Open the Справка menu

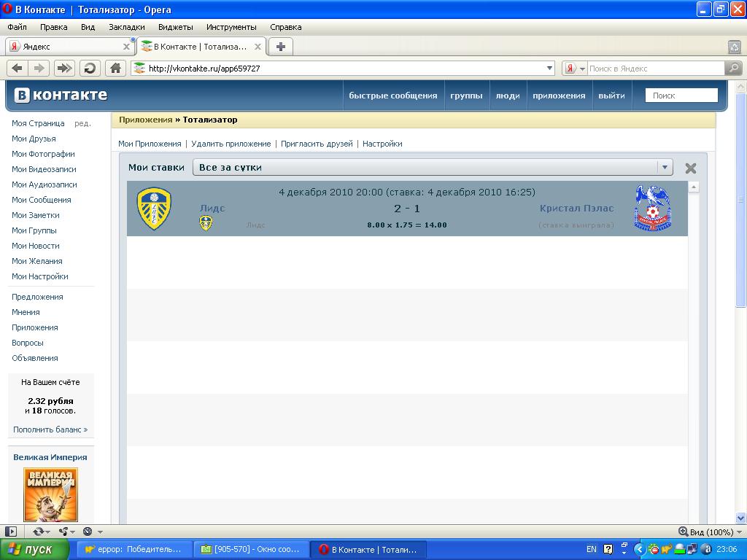click(x=285, y=27)
